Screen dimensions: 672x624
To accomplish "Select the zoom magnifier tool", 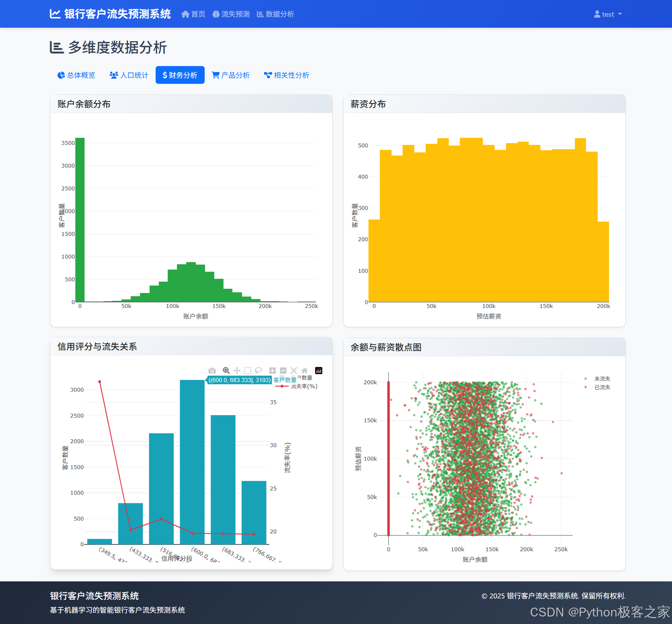I will [226, 371].
